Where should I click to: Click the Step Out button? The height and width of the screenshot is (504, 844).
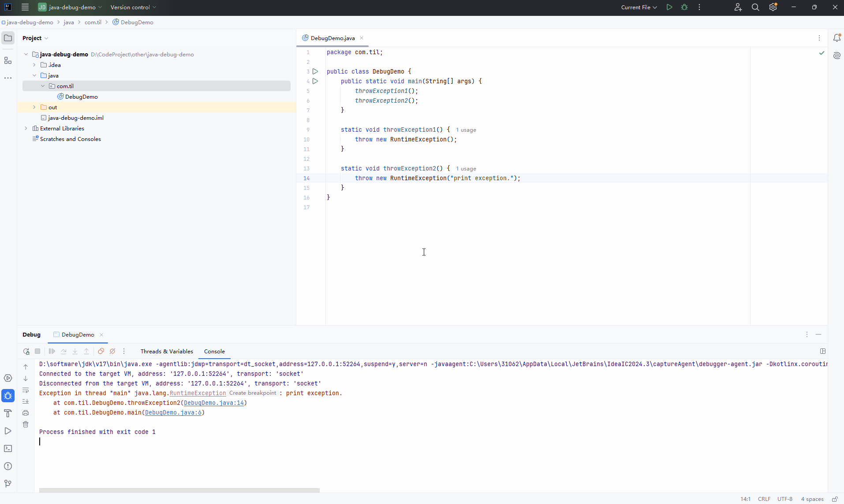(x=86, y=351)
